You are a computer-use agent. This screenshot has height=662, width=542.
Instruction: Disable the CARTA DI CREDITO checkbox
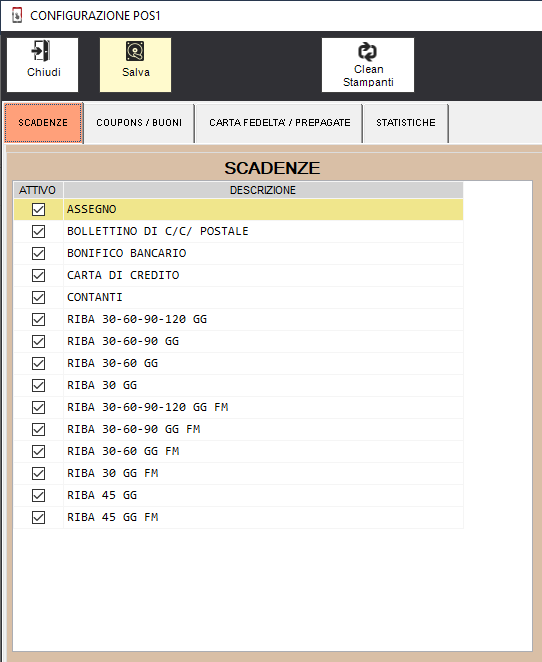coord(38,275)
